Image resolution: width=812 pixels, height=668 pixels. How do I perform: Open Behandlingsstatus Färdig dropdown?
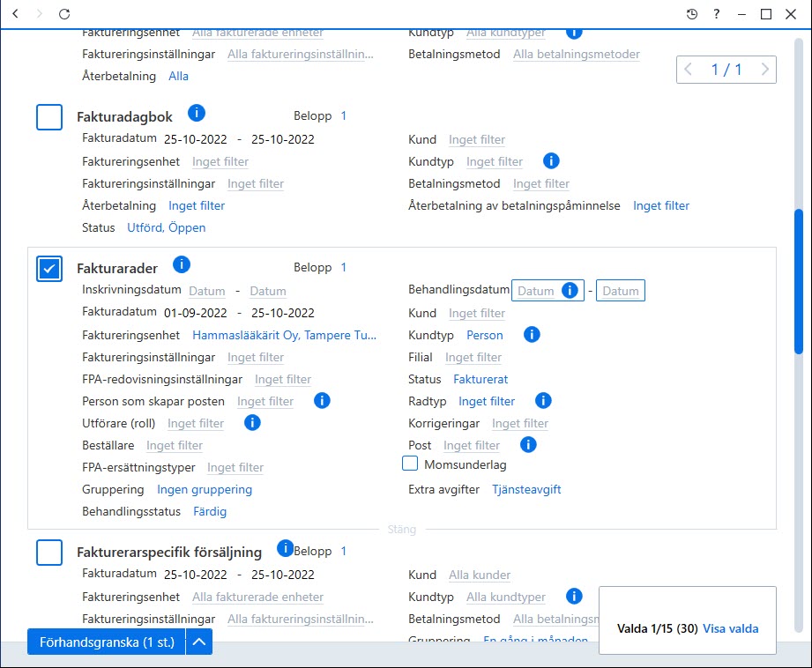click(x=210, y=512)
